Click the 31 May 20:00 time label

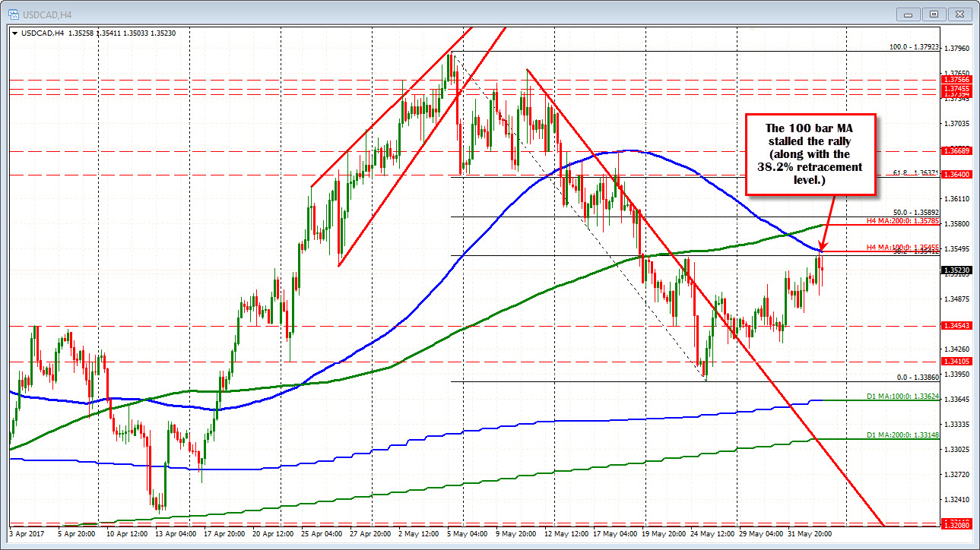809,535
